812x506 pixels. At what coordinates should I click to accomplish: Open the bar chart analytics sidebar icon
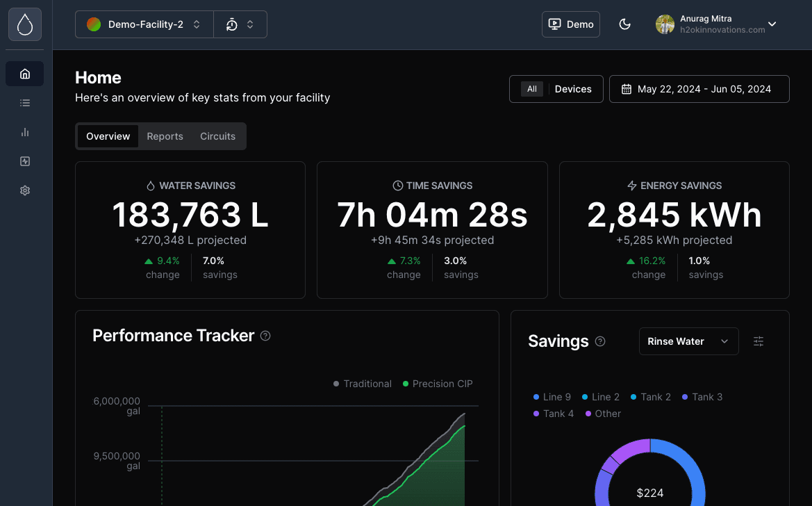(x=25, y=132)
